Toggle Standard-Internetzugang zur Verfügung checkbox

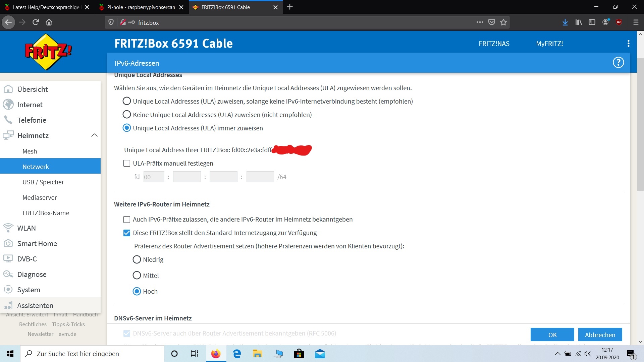point(126,233)
